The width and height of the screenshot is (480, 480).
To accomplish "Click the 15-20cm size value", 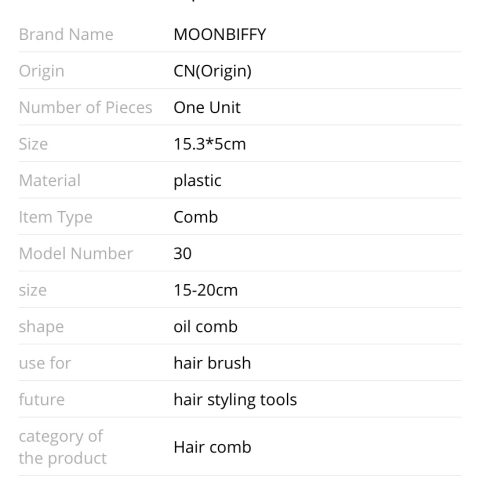I will pyautogui.click(x=206, y=290).
